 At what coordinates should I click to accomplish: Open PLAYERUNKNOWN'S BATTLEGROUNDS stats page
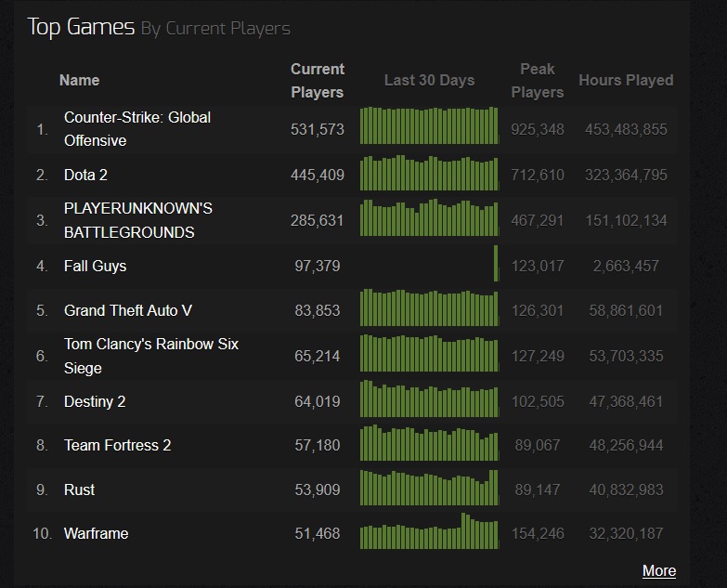click(137, 220)
